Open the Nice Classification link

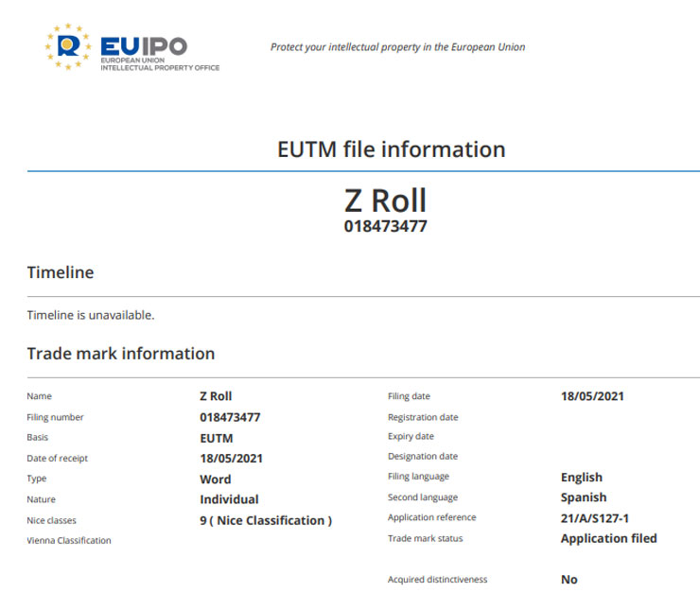point(271,520)
